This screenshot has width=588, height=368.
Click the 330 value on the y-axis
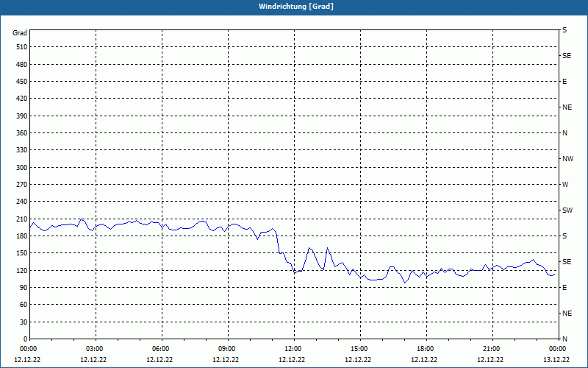[21, 150]
